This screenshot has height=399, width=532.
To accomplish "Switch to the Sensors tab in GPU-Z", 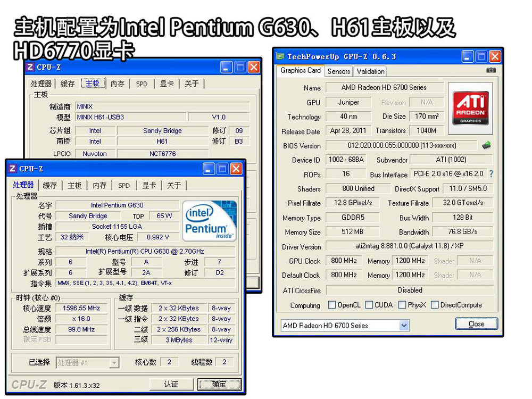I will point(339,71).
